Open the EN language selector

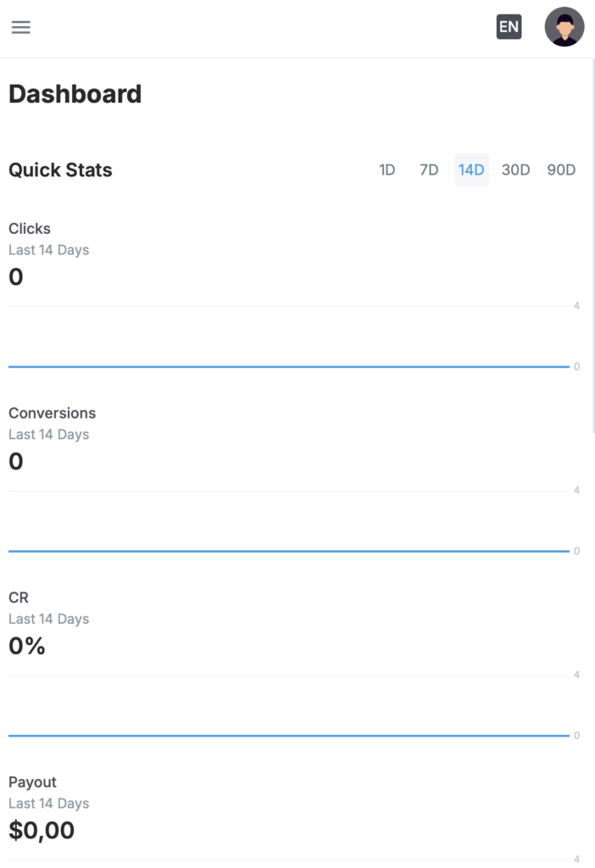coord(509,27)
